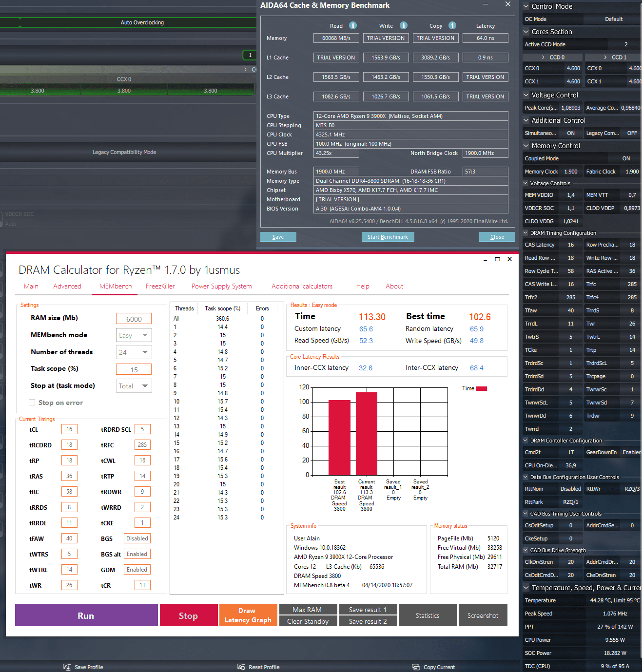Click Start Benchmark in AIDA64

tap(388, 237)
